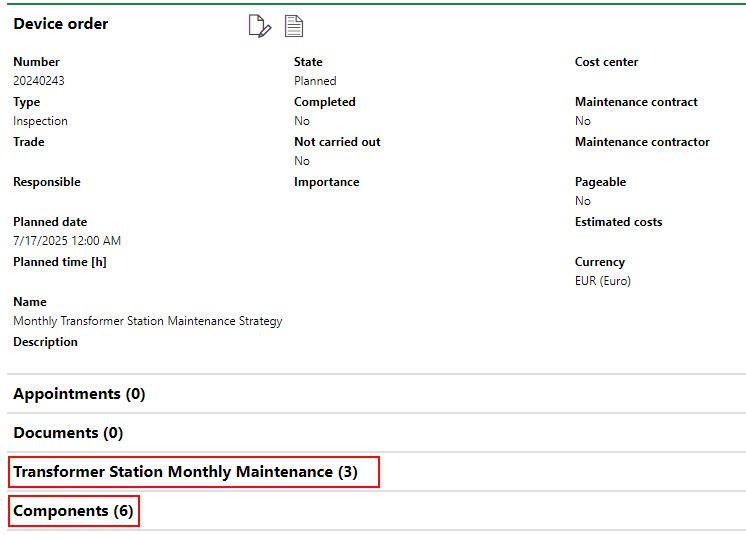Click the Maintenance contractor label
Image resolution: width=746 pixels, height=535 pixels.
coord(642,142)
